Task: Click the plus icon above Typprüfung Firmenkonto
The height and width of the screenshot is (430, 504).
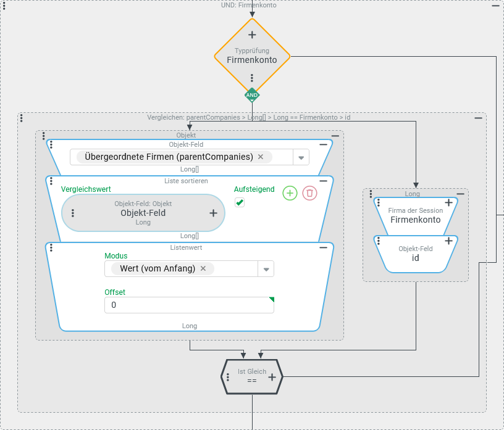Action: click(x=252, y=35)
